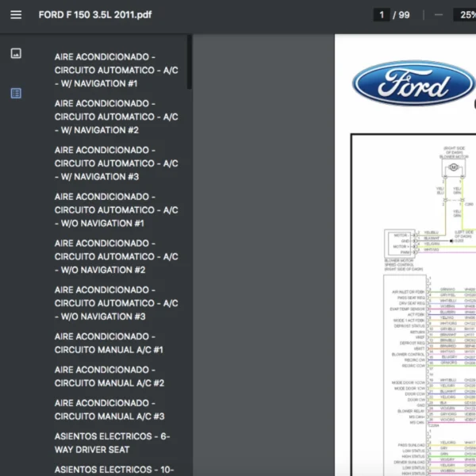Switch to the page thumbnails view icon

click(16, 53)
